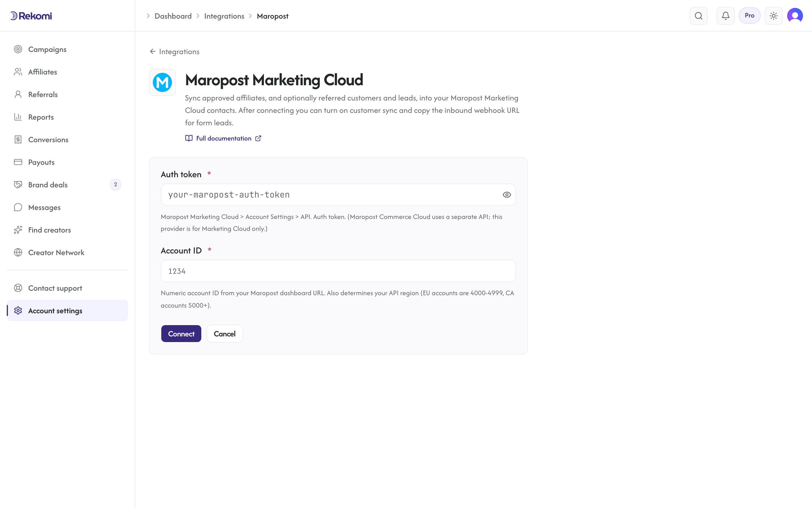Click the Creator Network globe icon
Screen dimensions: 812x508
click(18, 252)
